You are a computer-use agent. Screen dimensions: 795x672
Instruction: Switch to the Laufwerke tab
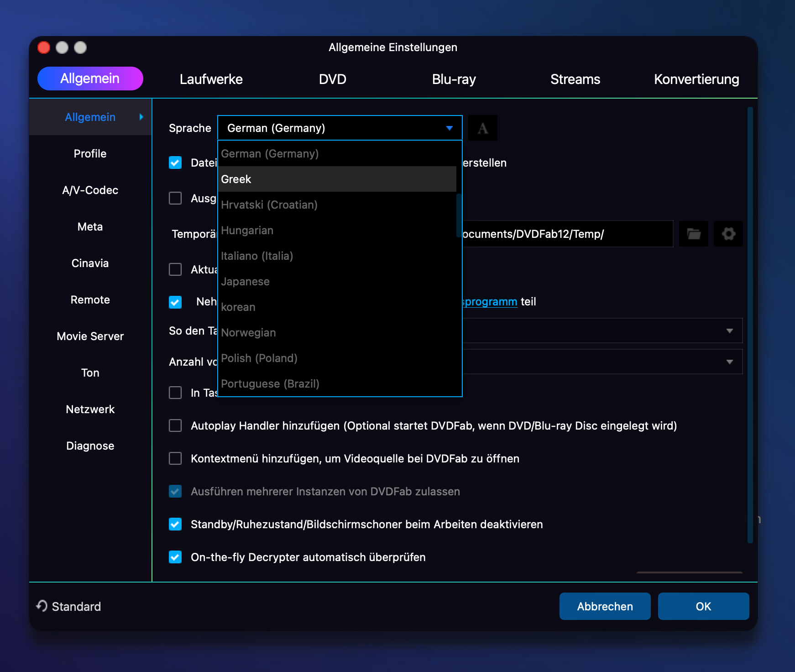211,79
